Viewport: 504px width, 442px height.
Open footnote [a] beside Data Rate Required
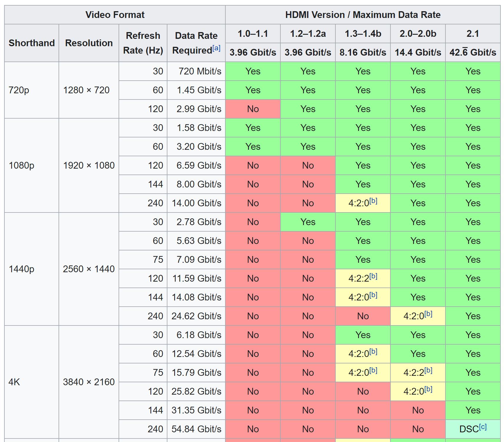[216, 48]
